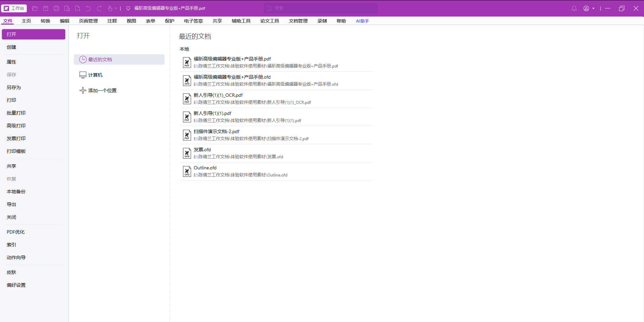Open the user account dropdown

coord(589,8)
